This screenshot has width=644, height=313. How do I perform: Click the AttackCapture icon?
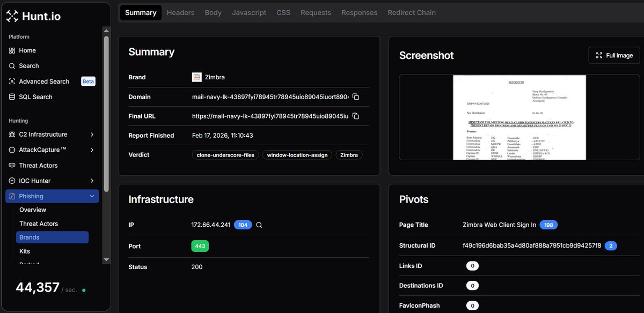point(12,150)
